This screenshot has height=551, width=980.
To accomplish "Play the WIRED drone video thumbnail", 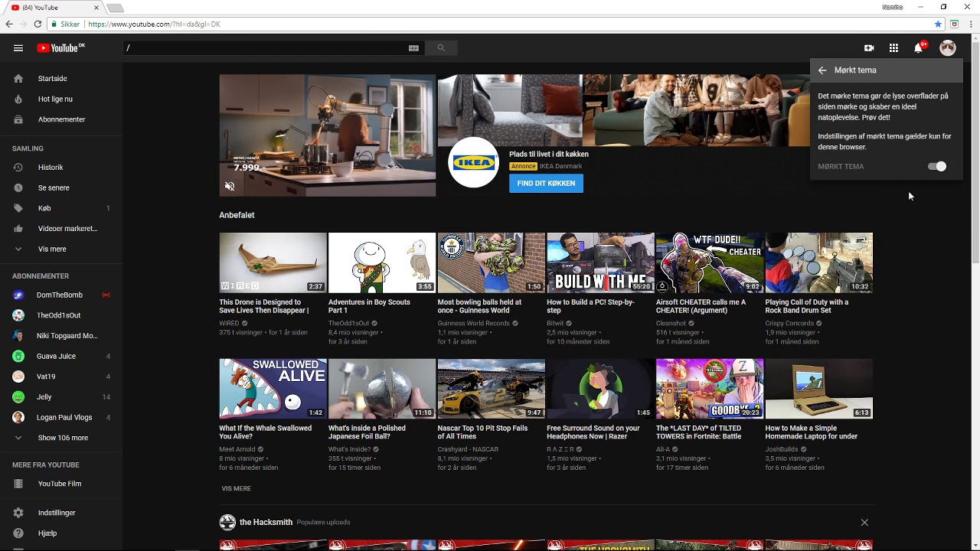I will click(x=273, y=263).
